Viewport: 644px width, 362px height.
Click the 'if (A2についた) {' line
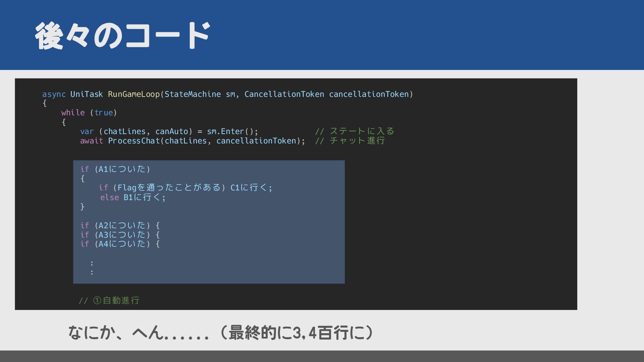[x=120, y=225]
